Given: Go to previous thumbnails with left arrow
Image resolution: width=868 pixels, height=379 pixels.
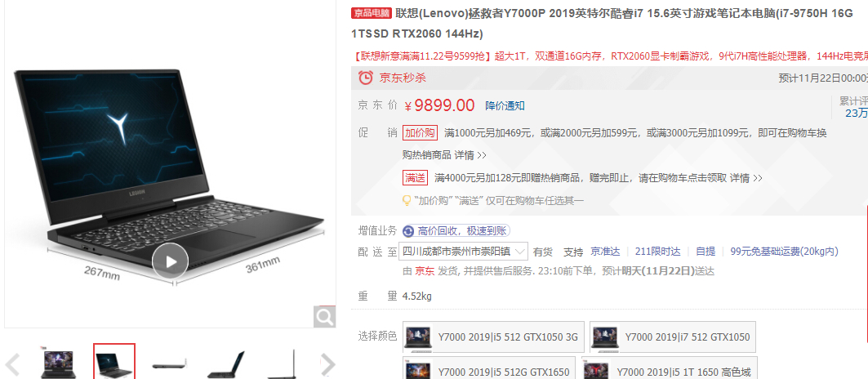Looking at the screenshot, I should click(12, 364).
